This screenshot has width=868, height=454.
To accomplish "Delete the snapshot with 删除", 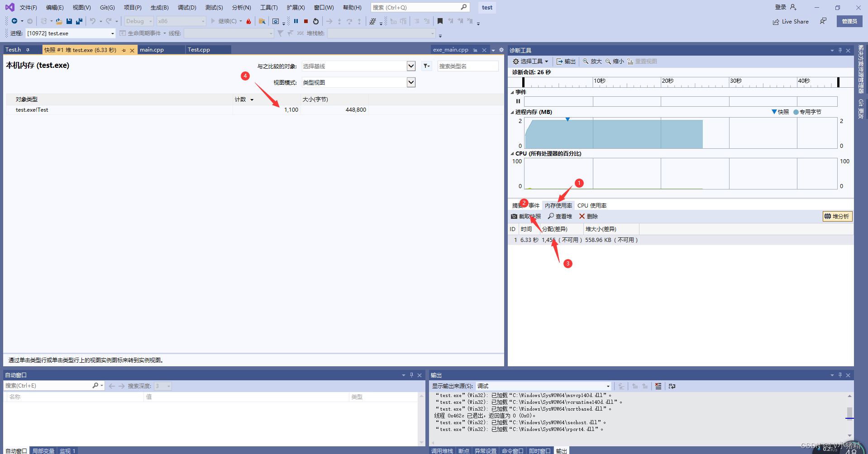I will (x=588, y=216).
